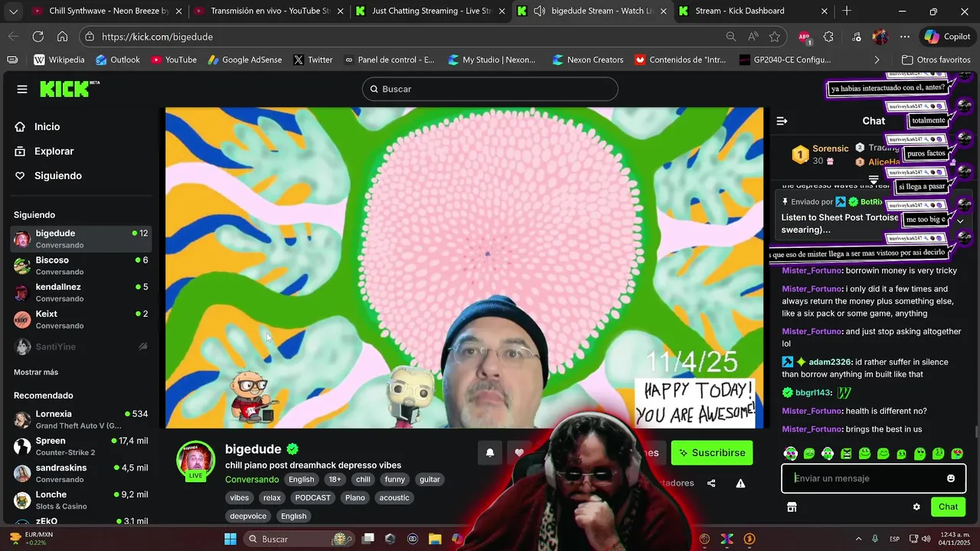Click the Conversando category link

pyautogui.click(x=252, y=479)
